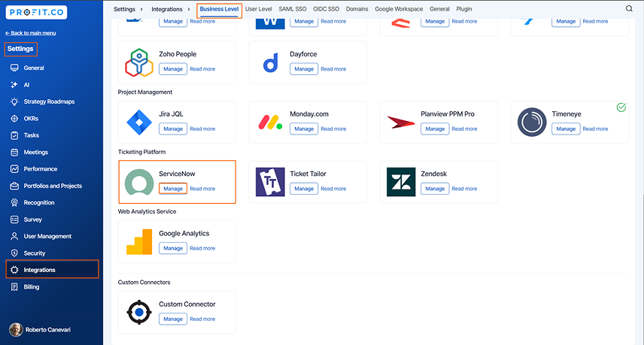Open Read more for Zendesk
644x345 pixels.
point(464,189)
